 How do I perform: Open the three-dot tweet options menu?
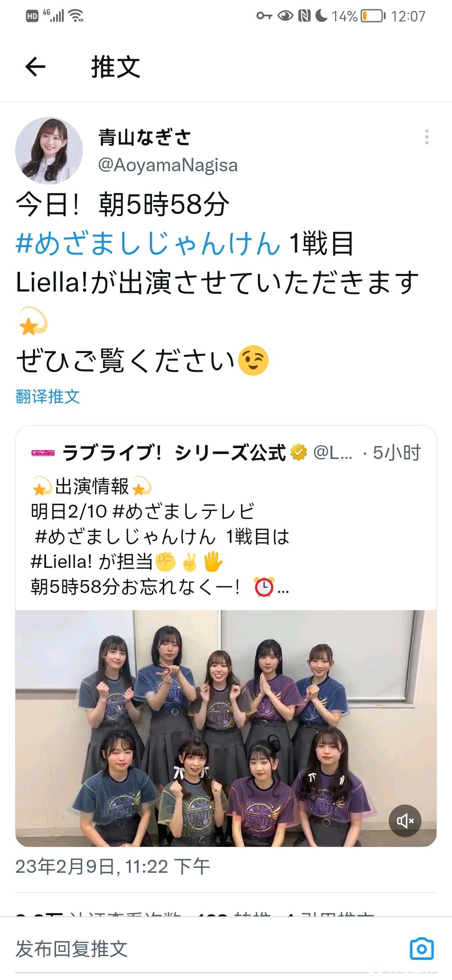426,137
